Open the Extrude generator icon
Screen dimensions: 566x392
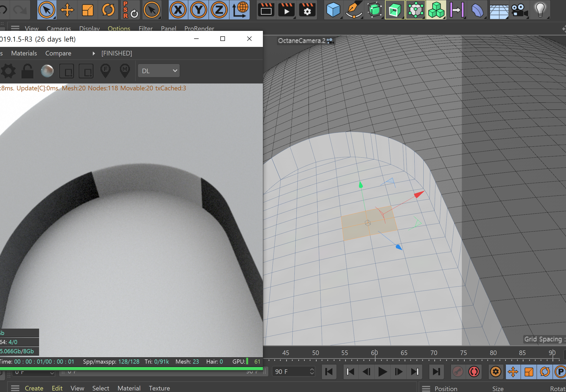coord(395,10)
